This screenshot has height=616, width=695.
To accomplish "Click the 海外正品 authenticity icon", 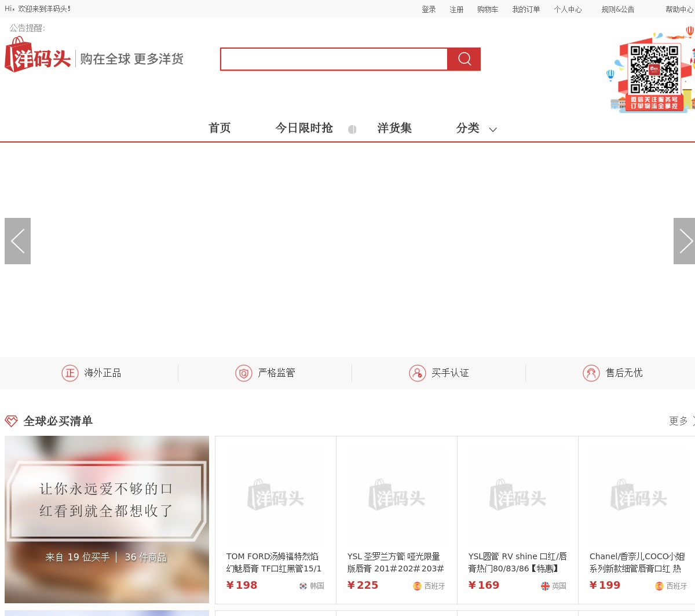I will (x=70, y=373).
